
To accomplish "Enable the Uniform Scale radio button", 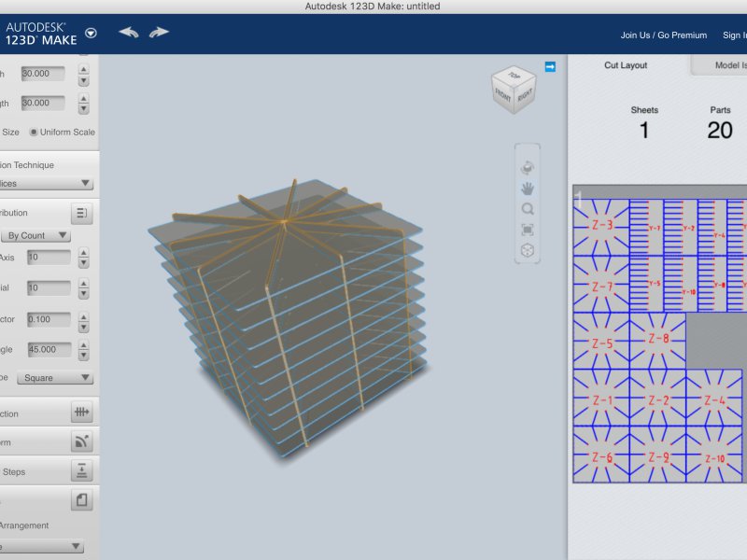I will pos(34,132).
